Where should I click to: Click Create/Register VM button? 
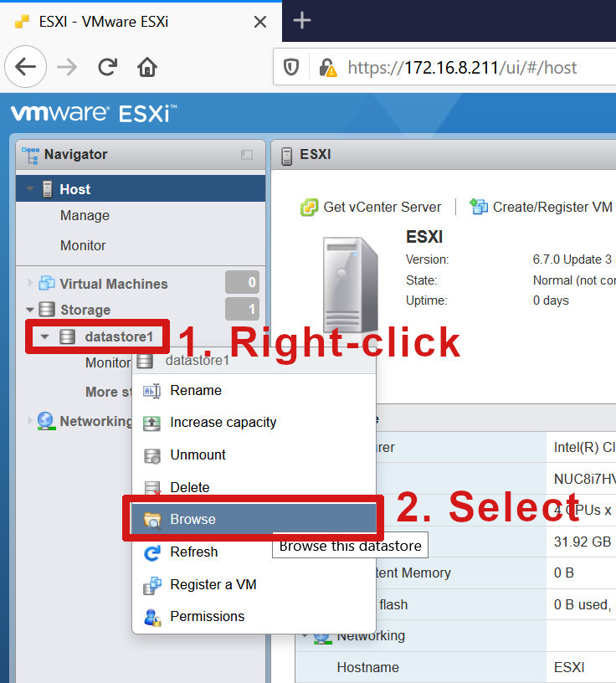pyautogui.click(x=541, y=207)
